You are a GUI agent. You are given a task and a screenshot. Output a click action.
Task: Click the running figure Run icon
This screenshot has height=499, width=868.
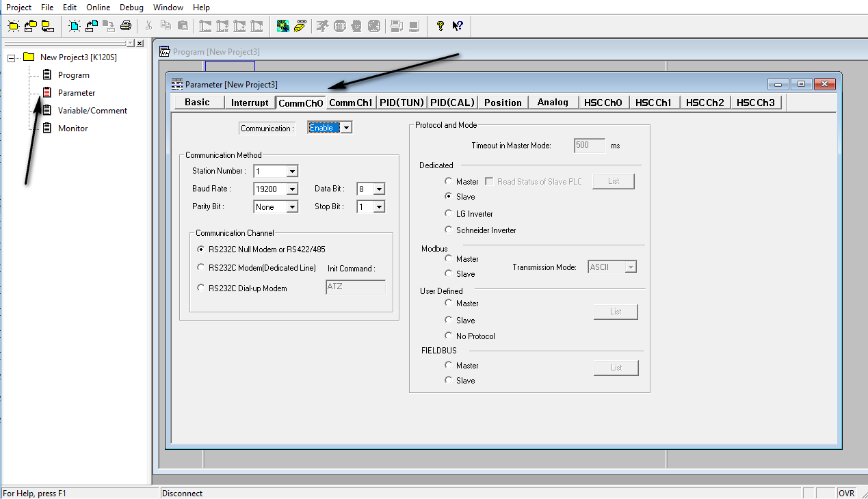tap(322, 26)
